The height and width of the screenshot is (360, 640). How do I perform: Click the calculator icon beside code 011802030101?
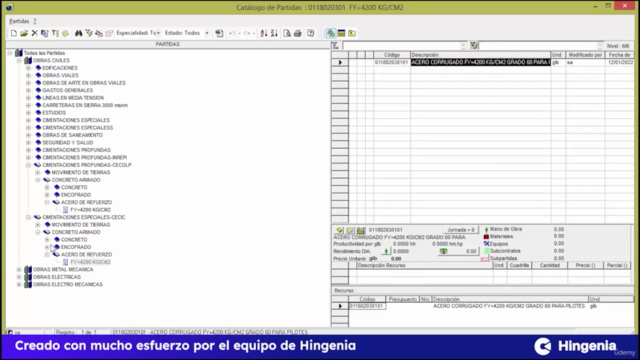[360, 230]
